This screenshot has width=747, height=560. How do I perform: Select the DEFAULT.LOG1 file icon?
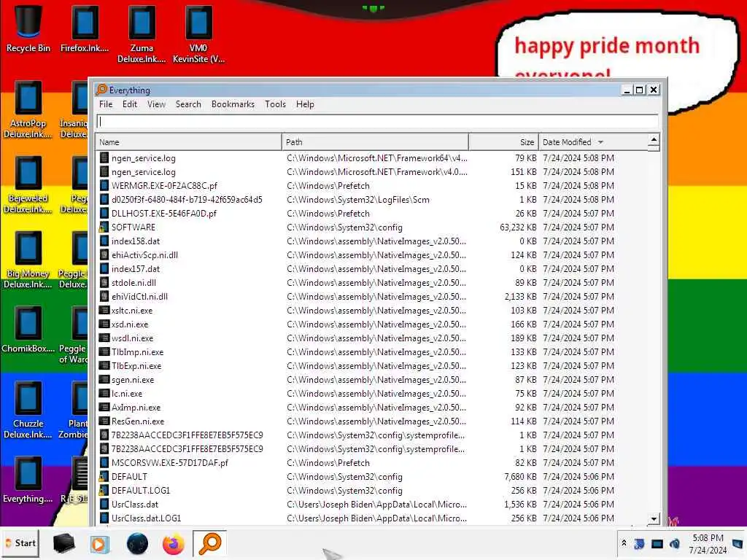[104, 491]
